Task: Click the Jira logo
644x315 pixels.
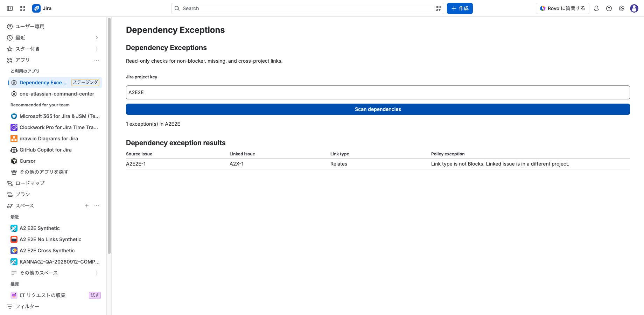Action: pos(42,8)
